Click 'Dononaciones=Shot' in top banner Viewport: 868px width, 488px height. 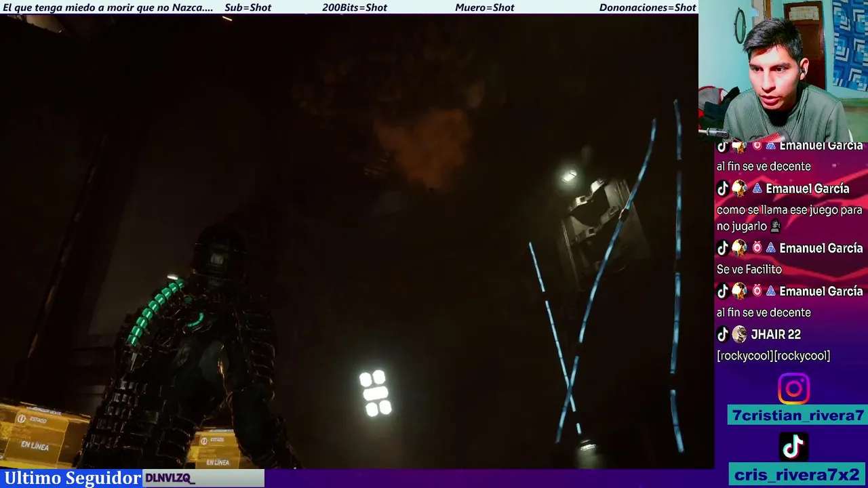coord(648,7)
